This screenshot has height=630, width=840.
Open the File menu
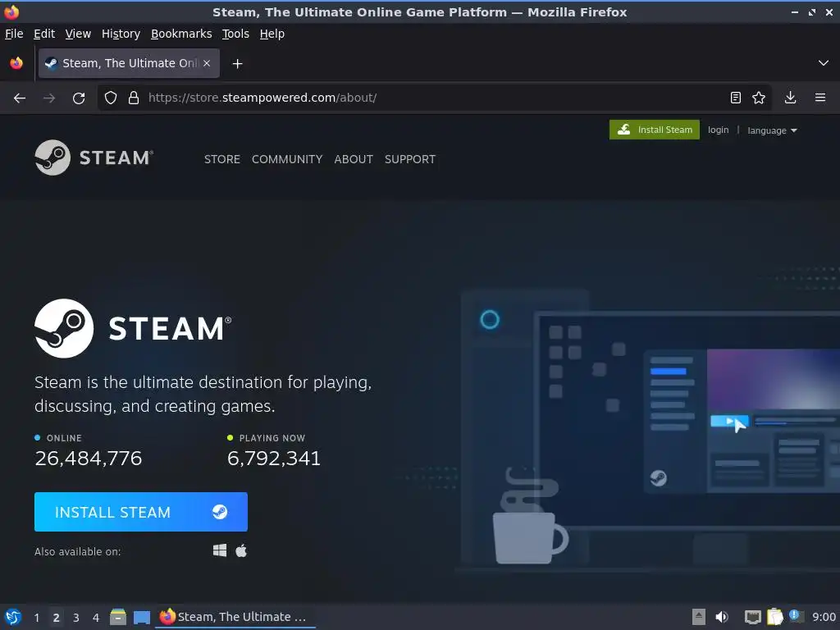point(14,34)
